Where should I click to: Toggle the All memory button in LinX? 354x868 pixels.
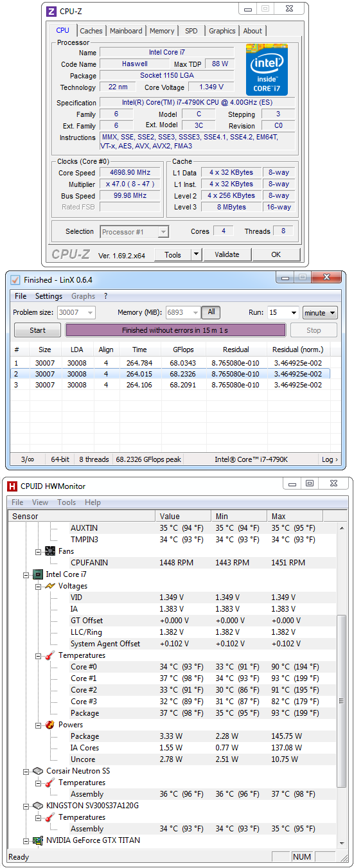pyautogui.click(x=211, y=312)
